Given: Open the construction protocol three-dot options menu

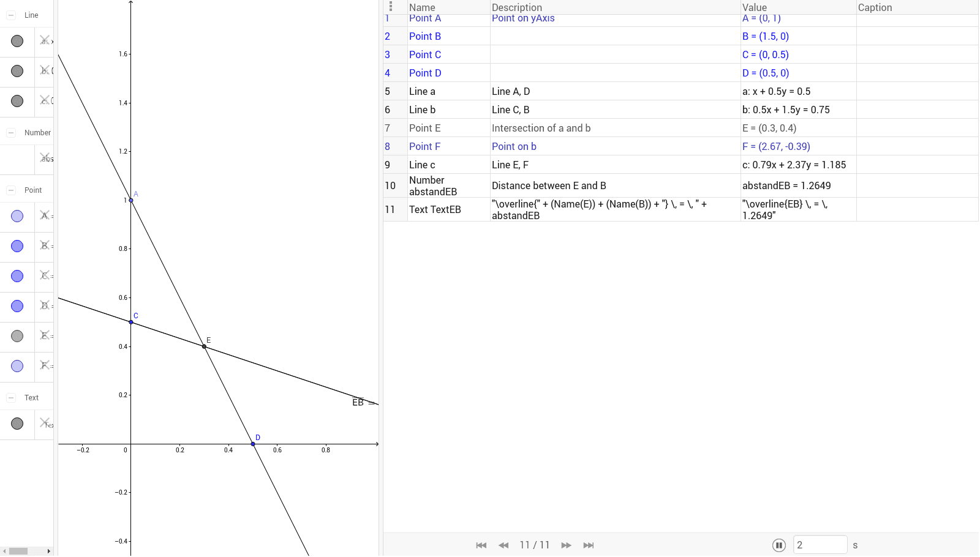Looking at the screenshot, I should point(391,7).
